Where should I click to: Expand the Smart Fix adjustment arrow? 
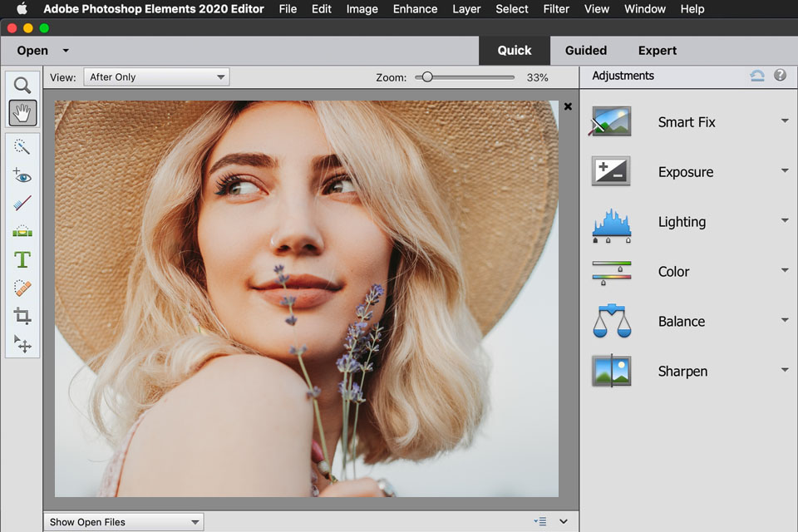(785, 121)
